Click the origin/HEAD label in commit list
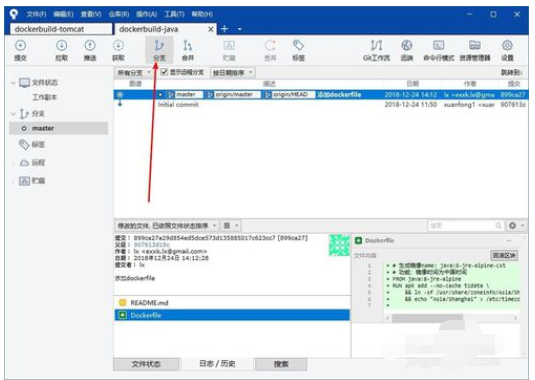The height and width of the screenshot is (380, 535). tap(289, 94)
